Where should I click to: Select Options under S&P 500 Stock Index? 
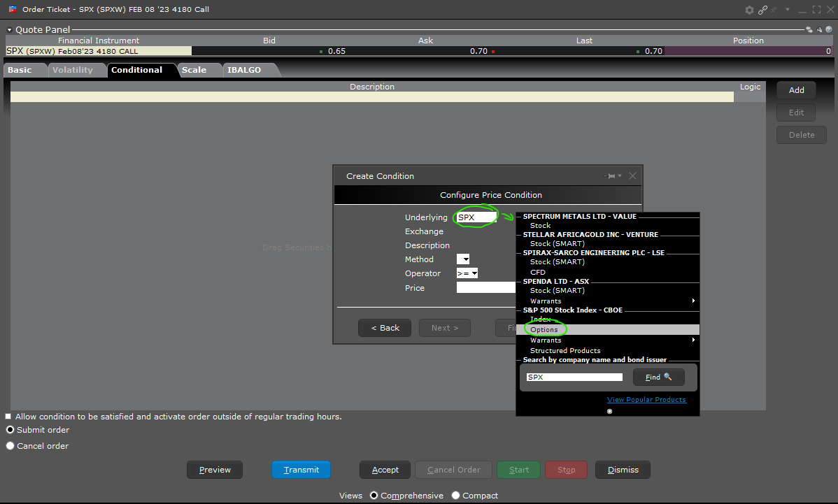608,330
